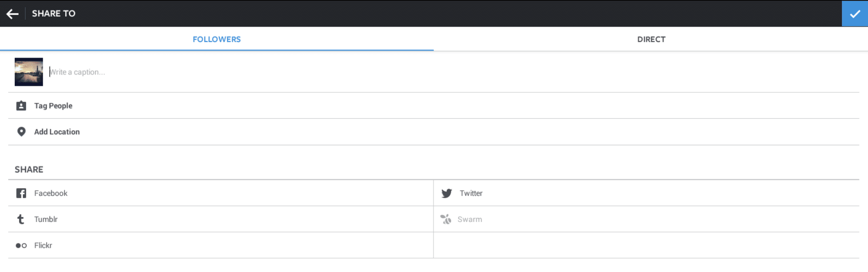This screenshot has width=868, height=272.
Task: Switch to the Followers tab
Action: [x=217, y=39]
